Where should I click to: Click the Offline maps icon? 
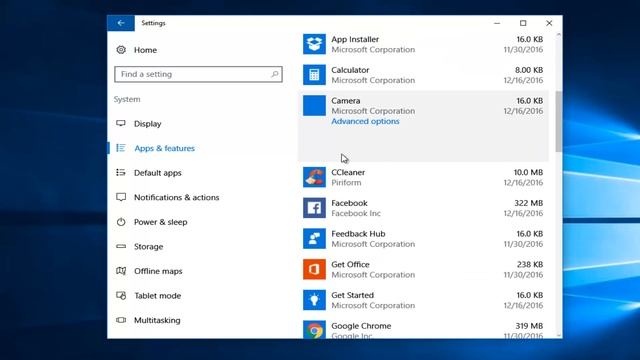point(121,271)
